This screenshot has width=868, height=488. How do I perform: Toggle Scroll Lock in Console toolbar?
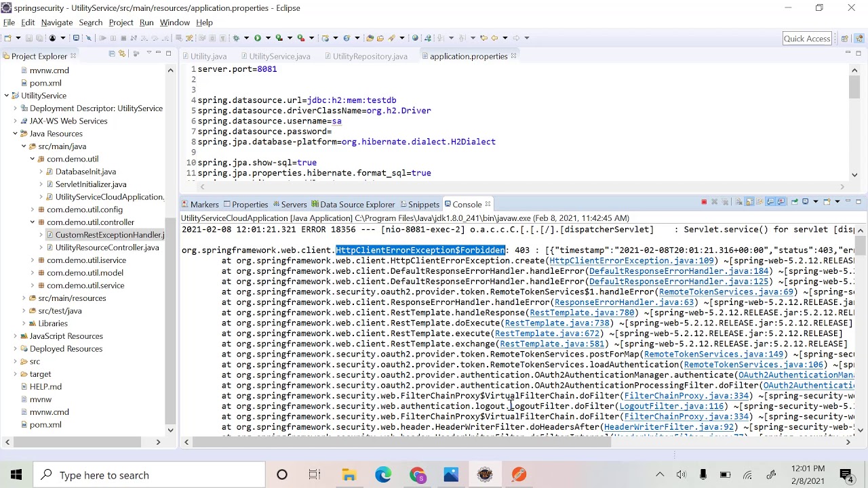pos(749,202)
